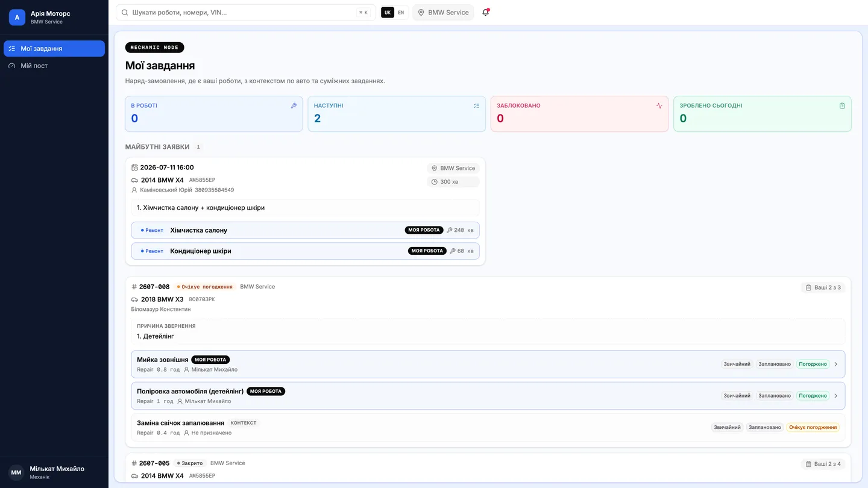Expand Поліровка автомобіля (детейлінг) task chevron
868x488 pixels.
836,396
